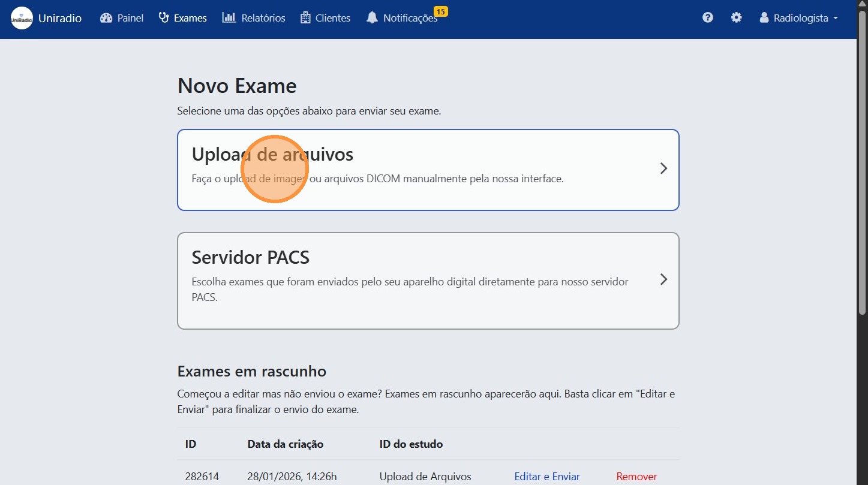Viewport: 868px width, 485px height.
Task: Open the Radiologista account dropdown
Action: pos(803,17)
